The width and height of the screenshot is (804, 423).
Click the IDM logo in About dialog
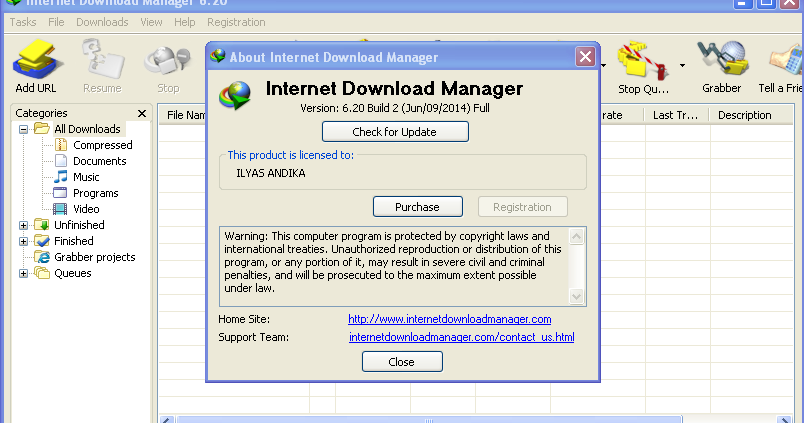click(235, 95)
